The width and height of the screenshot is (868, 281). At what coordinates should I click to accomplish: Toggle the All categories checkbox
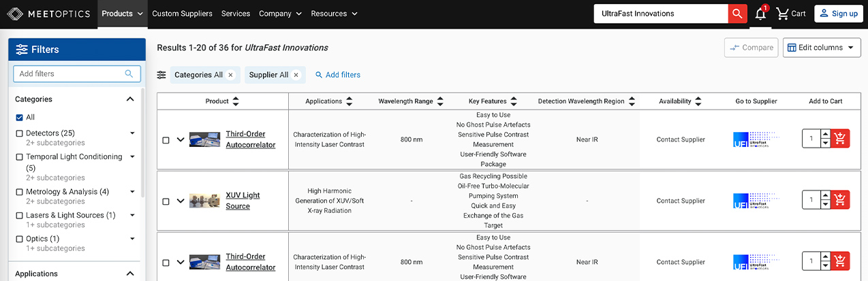(20, 118)
